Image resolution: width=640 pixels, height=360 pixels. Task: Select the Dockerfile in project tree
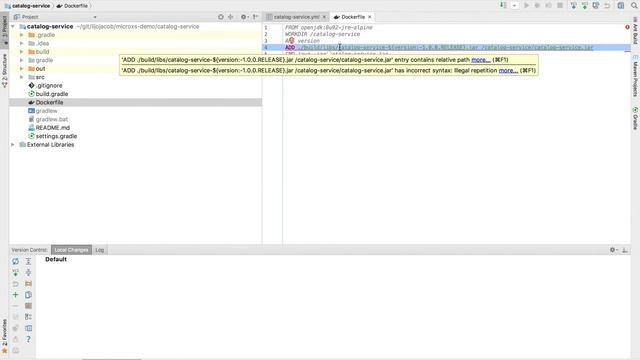click(49, 102)
